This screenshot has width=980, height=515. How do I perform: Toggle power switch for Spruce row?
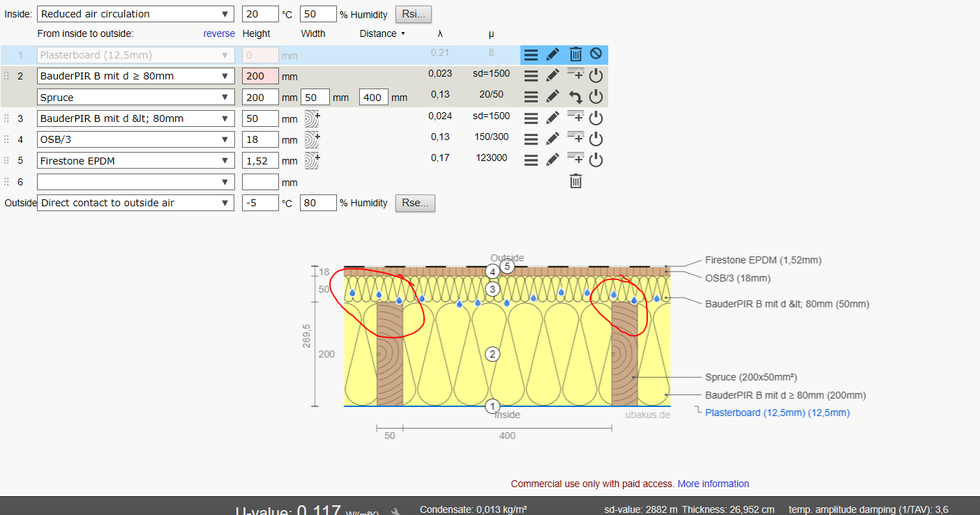[596, 98]
